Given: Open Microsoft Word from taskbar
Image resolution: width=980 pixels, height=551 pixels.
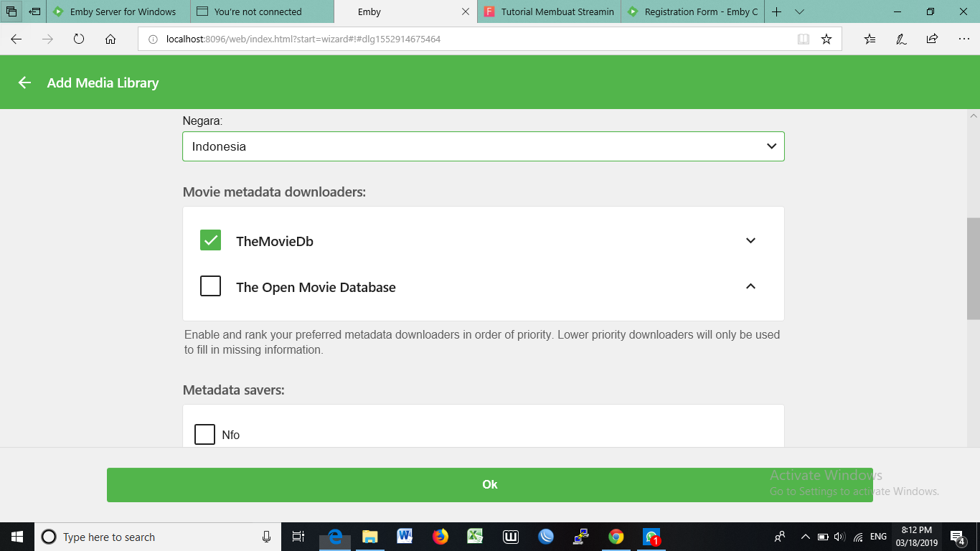Looking at the screenshot, I should pyautogui.click(x=405, y=537).
